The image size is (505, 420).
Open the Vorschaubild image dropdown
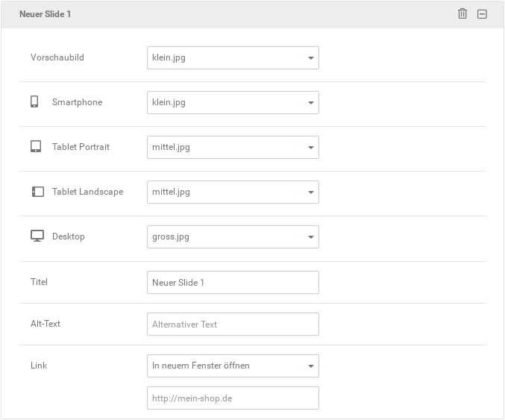pyautogui.click(x=233, y=57)
